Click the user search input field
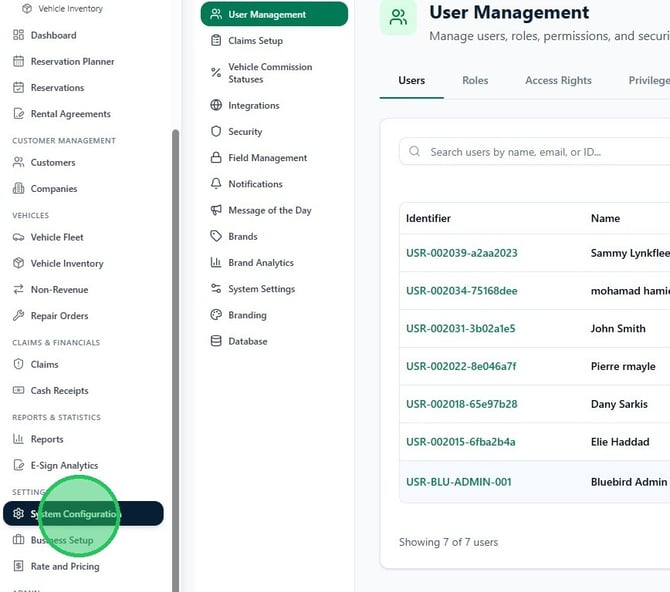The width and height of the screenshot is (670, 592). (534, 151)
